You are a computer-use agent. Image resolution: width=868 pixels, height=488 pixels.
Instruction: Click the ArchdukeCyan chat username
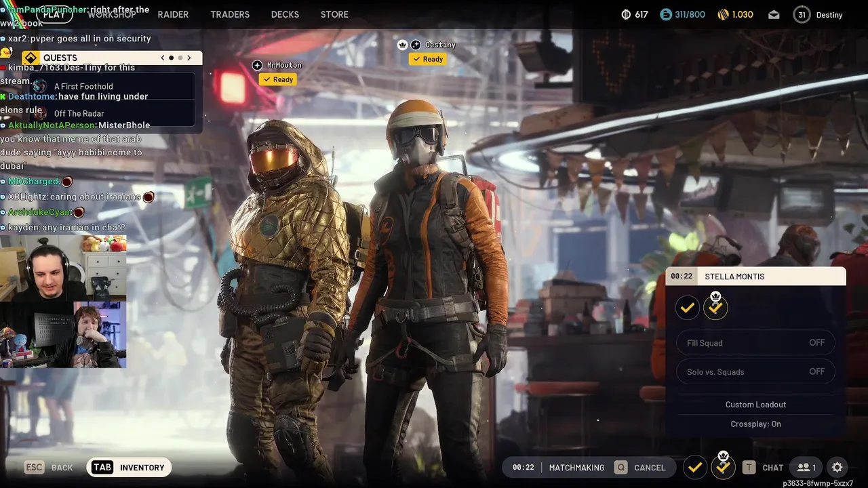click(39, 212)
